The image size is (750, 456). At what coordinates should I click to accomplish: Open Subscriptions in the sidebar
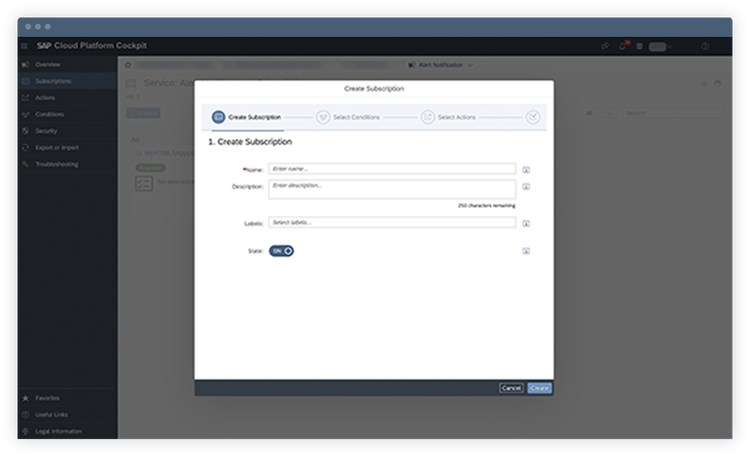(x=67, y=81)
